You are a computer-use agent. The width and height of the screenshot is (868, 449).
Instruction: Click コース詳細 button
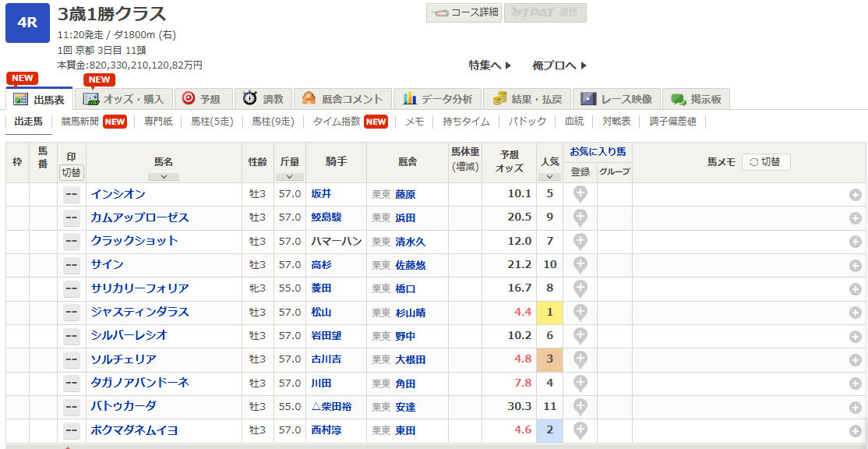pos(464,12)
